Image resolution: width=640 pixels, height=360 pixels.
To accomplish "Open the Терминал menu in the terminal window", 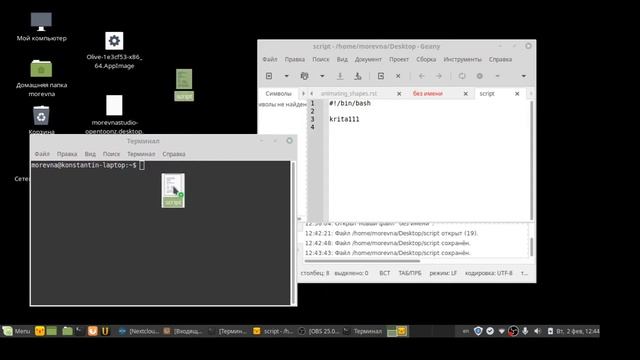I will coord(141,154).
